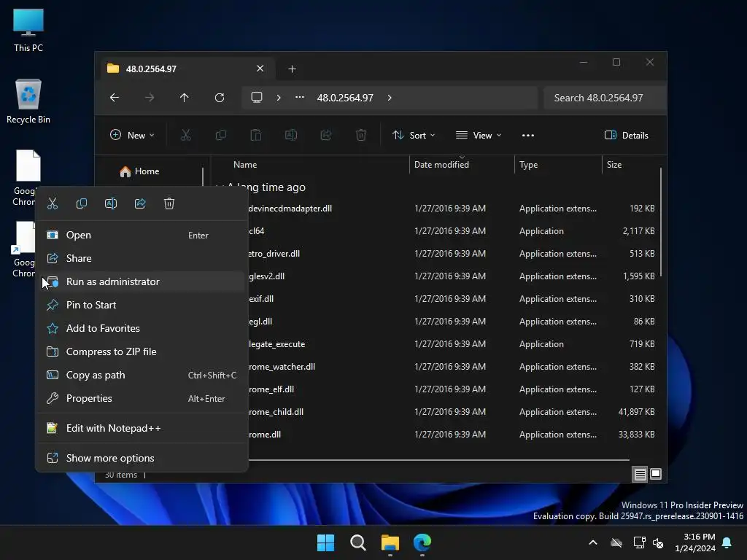Go back in File Explorer

[115, 98]
